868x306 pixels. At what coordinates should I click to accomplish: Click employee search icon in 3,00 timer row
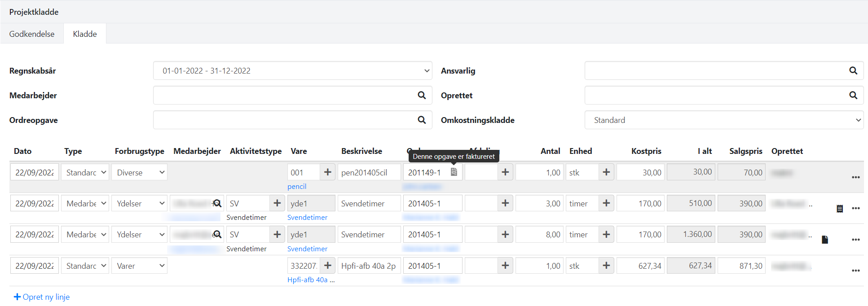pos(217,203)
